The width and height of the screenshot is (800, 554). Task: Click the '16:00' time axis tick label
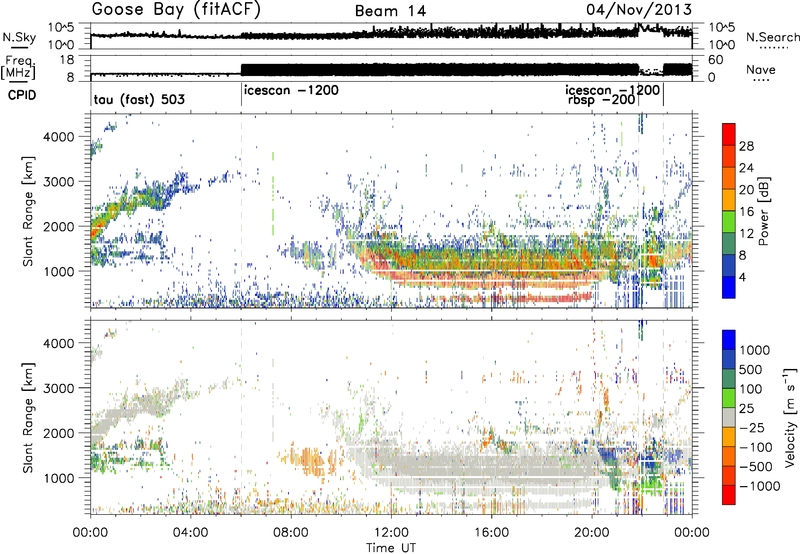491,533
